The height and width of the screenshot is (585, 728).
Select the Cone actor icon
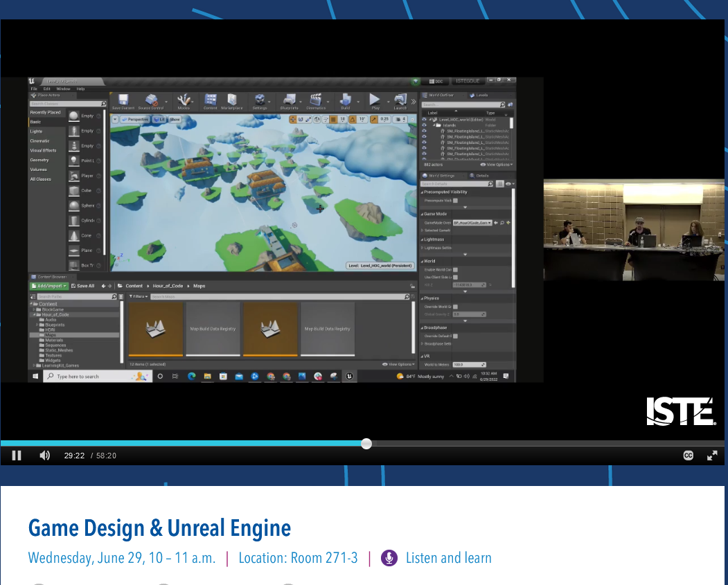74,235
